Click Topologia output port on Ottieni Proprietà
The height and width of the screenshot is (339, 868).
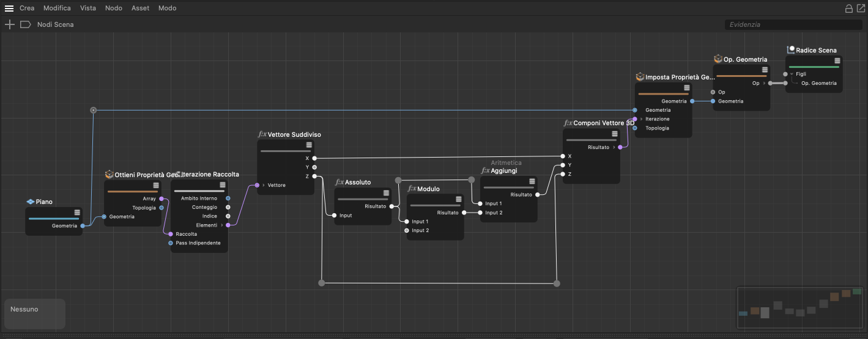(161, 208)
